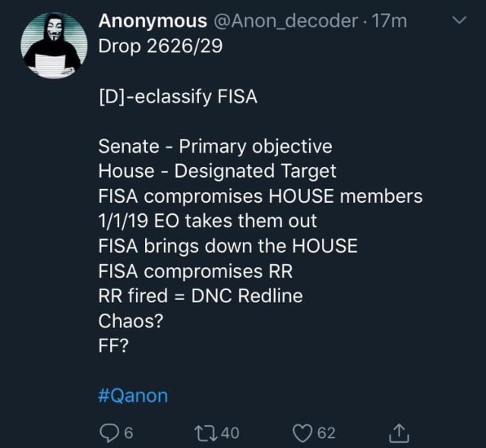Viewport: 486px width, 448px height.
Task: Click the Anonymous display name
Action: [152, 22]
